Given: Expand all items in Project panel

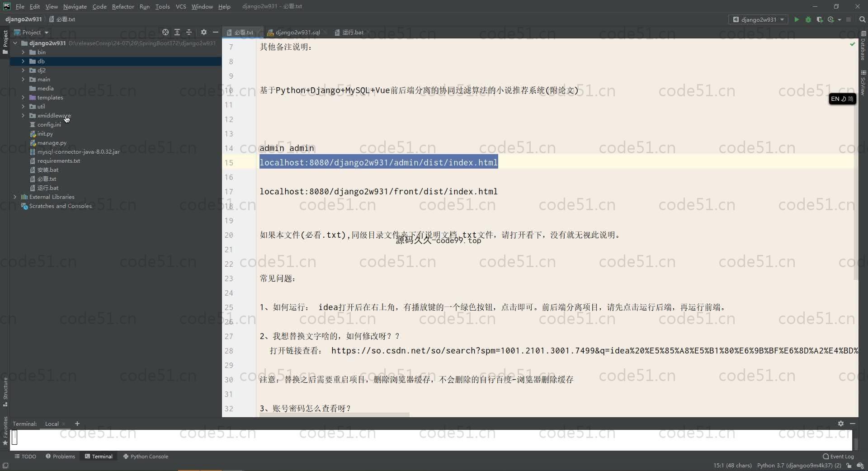Looking at the screenshot, I should tap(177, 32).
